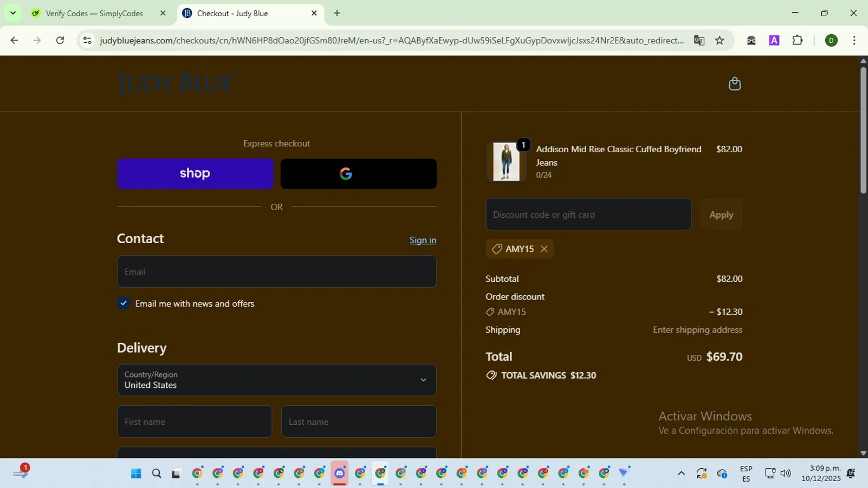Image resolution: width=868 pixels, height=488 pixels.
Task: Go back to previous page
Action: (14, 41)
